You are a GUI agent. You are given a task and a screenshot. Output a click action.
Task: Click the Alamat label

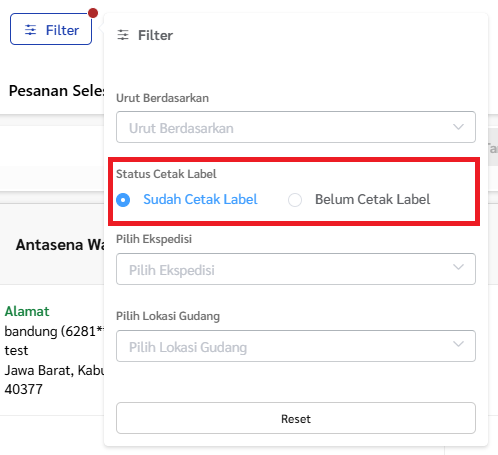27,311
